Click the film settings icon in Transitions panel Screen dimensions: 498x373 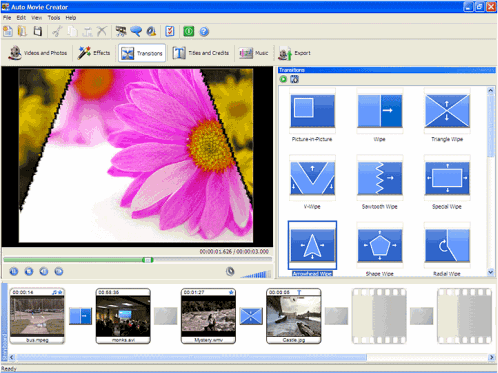(x=294, y=79)
